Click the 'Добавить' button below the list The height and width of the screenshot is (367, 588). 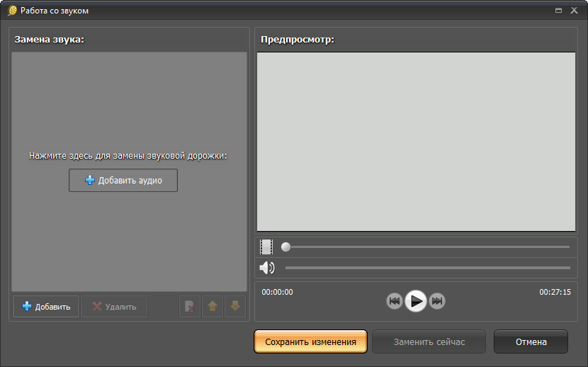tap(46, 307)
